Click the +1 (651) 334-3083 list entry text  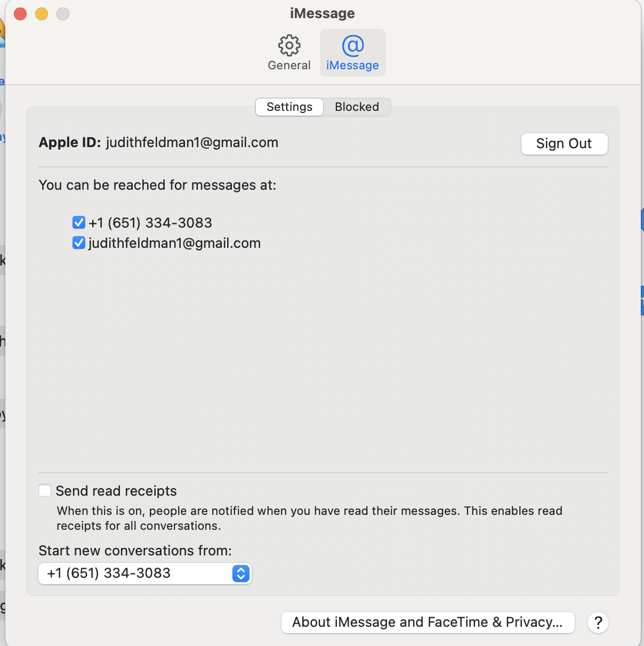coord(150,223)
